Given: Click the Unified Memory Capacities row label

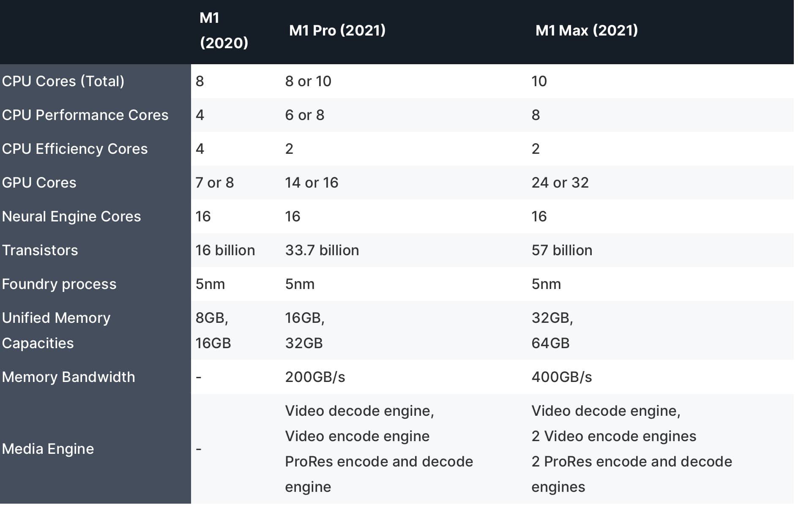Looking at the screenshot, I should tap(56, 330).
